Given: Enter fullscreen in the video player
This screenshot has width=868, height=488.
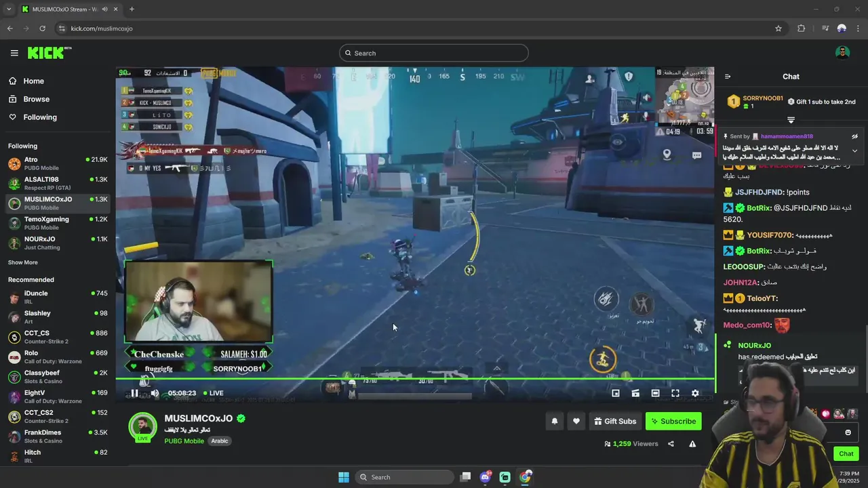Looking at the screenshot, I should pos(675,393).
